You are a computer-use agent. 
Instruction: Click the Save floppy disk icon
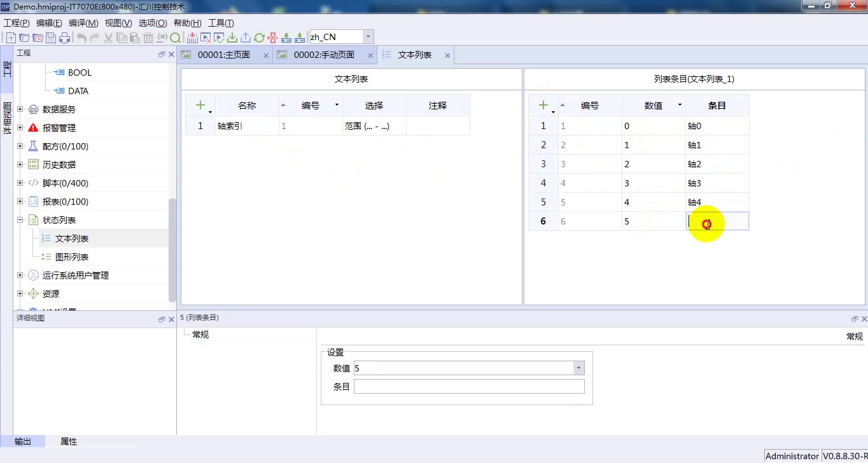coord(51,38)
